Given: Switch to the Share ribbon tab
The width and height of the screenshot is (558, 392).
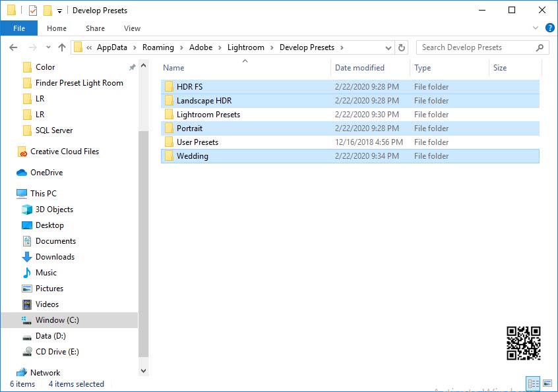Looking at the screenshot, I should (95, 28).
